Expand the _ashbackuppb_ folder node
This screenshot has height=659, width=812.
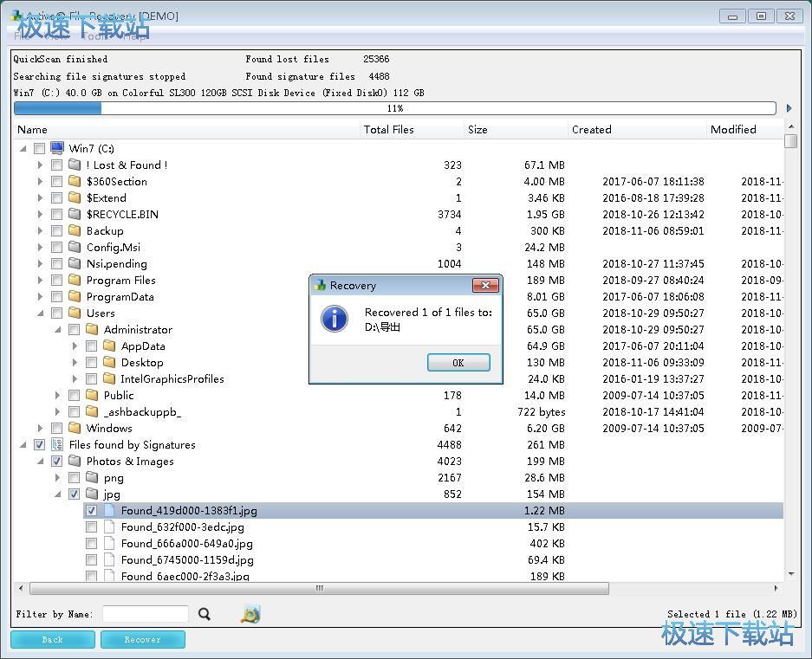point(57,411)
